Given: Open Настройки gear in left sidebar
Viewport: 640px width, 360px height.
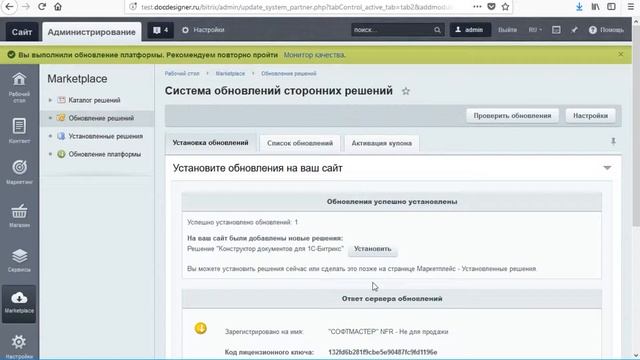Looking at the screenshot, I should tap(19, 347).
